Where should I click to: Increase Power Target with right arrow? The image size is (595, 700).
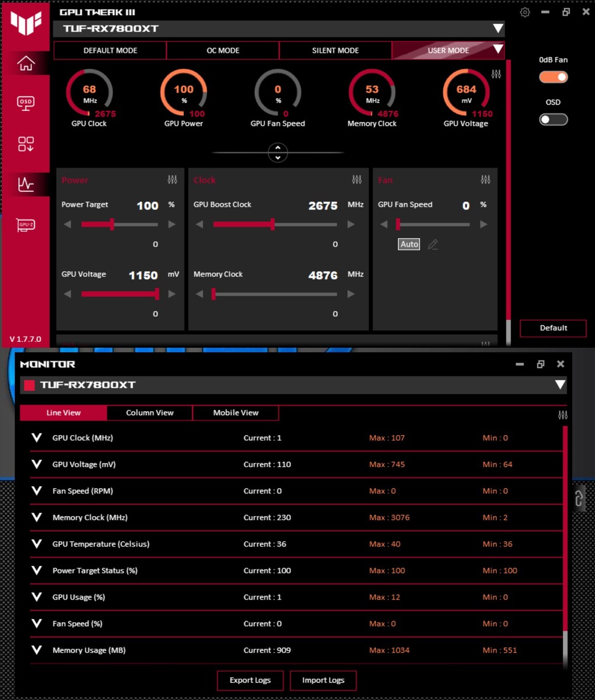(171, 225)
